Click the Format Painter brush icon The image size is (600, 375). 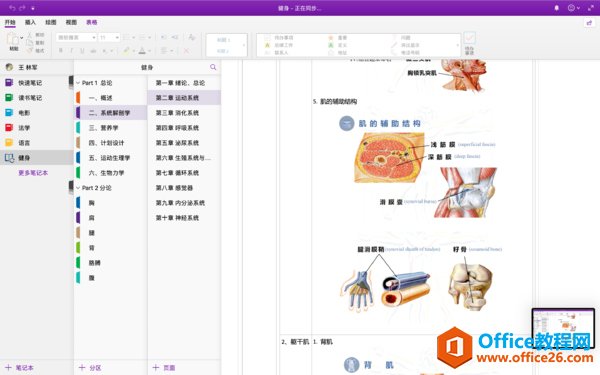30,50
